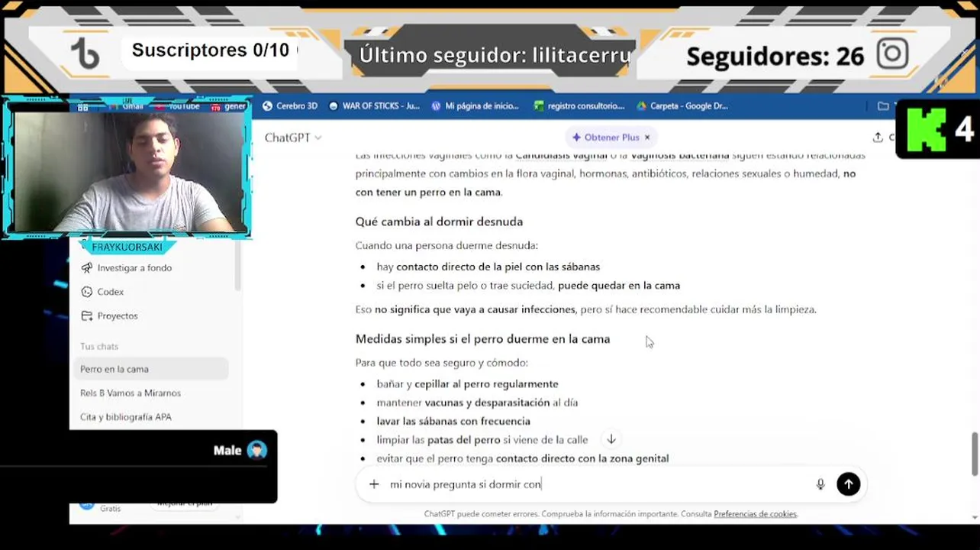
Task: Click the plus attach button in the message box
Action: click(374, 484)
